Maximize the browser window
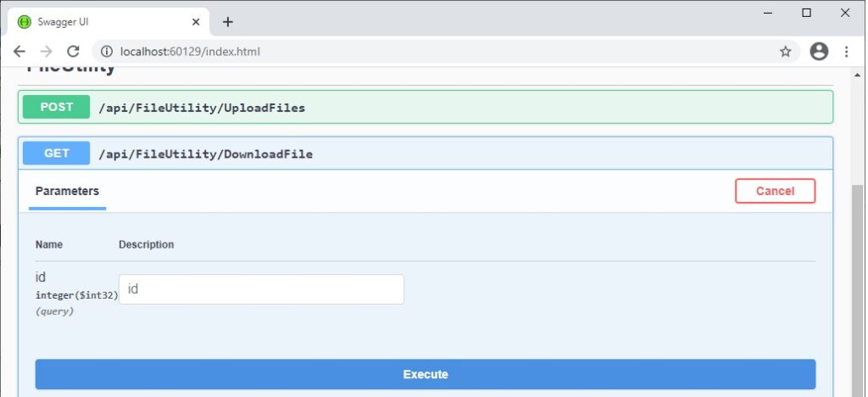 pos(807,13)
